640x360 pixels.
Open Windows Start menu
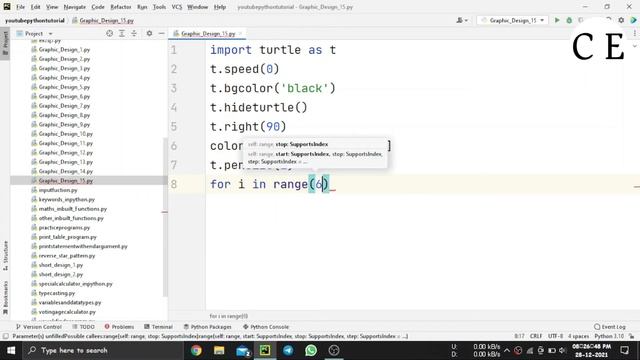(x=11, y=351)
